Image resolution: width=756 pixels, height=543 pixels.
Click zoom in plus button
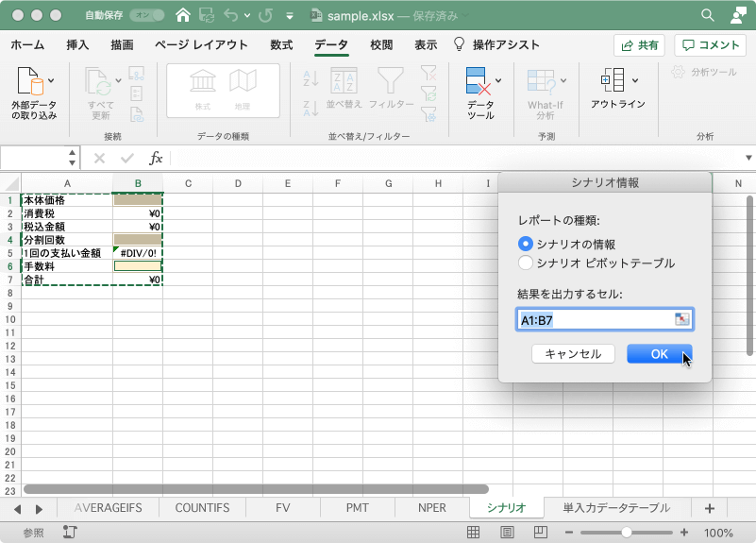point(683,533)
